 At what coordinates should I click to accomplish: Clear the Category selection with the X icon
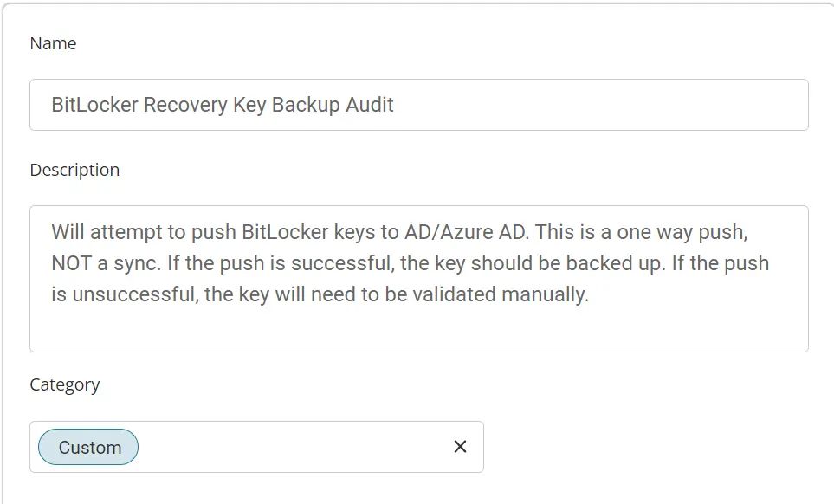pyautogui.click(x=460, y=447)
